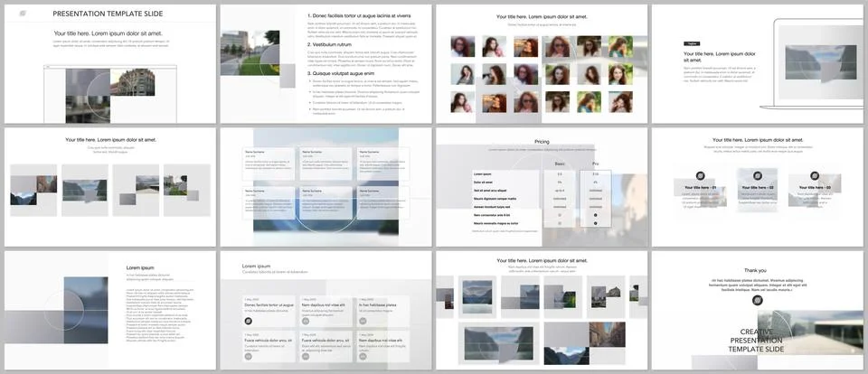Select the Basic plan column header
The width and height of the screenshot is (868, 374).
pos(560,164)
